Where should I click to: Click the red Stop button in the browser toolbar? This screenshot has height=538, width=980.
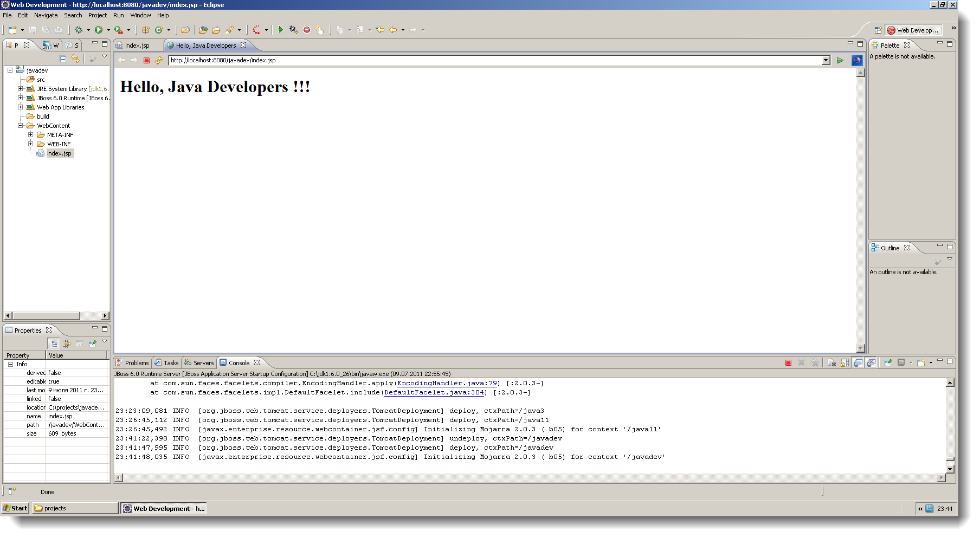click(146, 60)
